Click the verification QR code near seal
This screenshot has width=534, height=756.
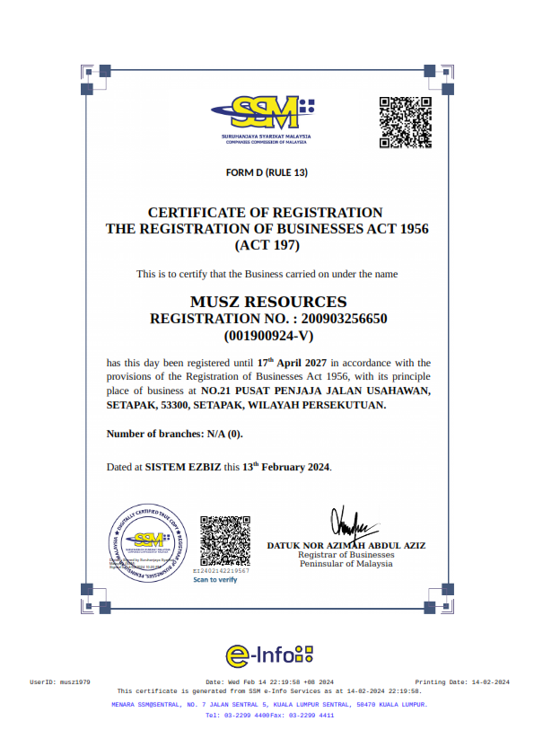(225, 541)
